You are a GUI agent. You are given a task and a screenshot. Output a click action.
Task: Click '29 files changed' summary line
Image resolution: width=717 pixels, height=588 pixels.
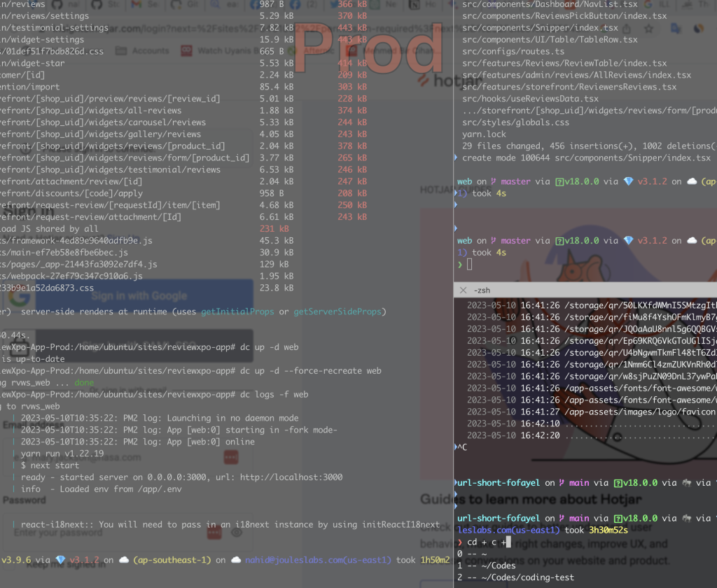pyautogui.click(x=590, y=146)
